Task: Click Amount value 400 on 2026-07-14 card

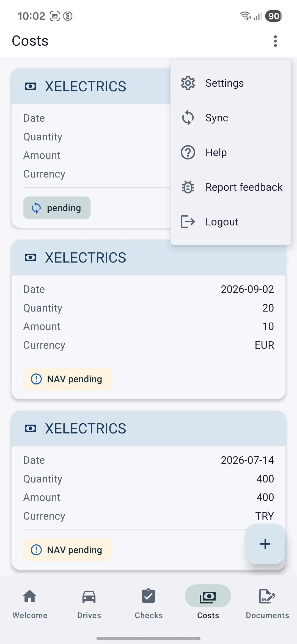Action: point(265,497)
